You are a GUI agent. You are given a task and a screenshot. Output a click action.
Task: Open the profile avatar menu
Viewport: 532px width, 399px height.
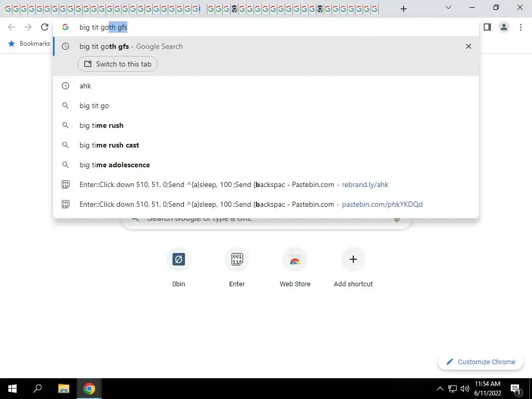[x=504, y=27]
